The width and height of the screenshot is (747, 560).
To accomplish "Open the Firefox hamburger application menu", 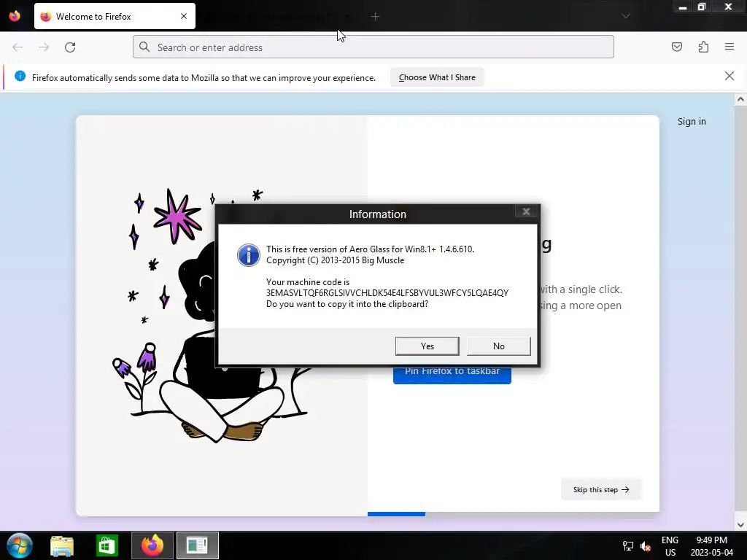I will [x=729, y=47].
